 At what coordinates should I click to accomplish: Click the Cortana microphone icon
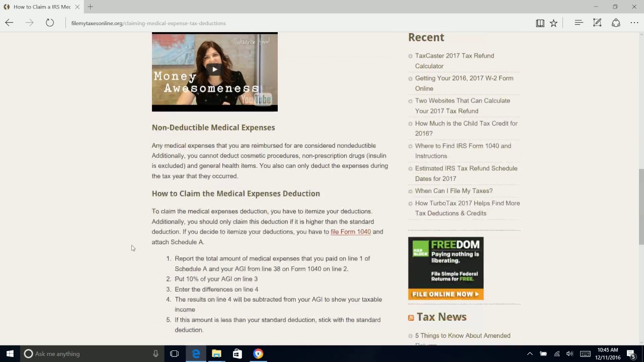coord(155,353)
